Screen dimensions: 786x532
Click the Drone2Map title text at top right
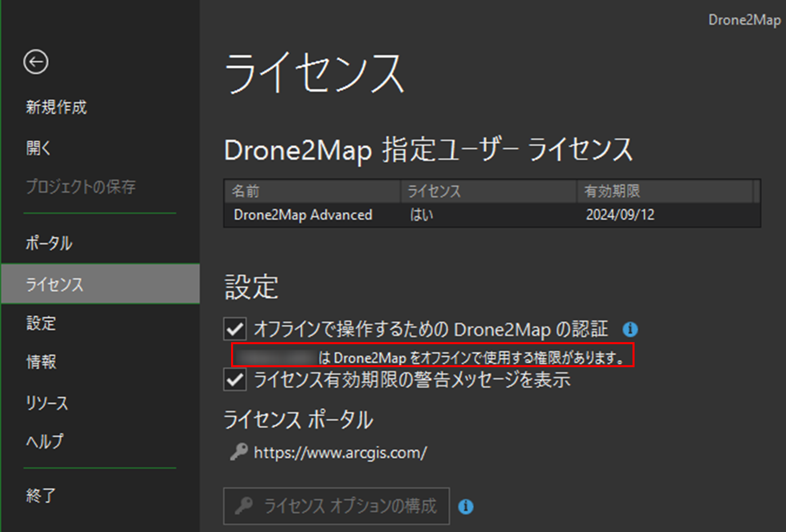click(745, 20)
